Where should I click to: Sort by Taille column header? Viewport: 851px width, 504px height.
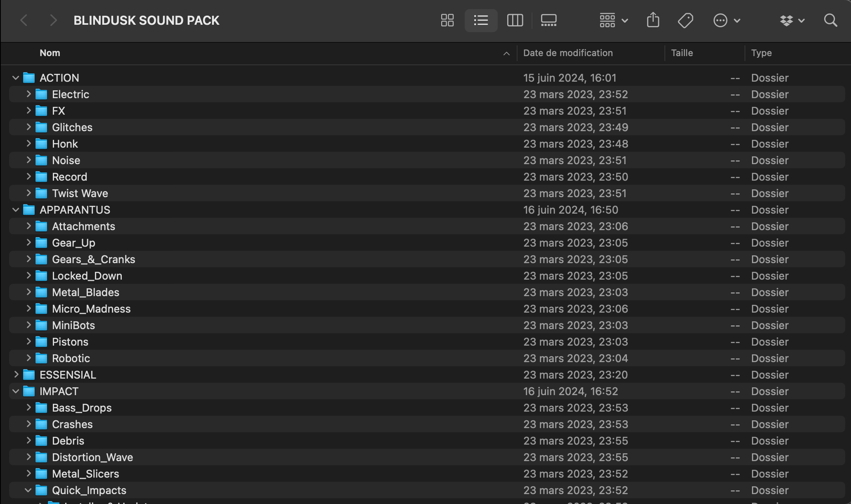[682, 53]
